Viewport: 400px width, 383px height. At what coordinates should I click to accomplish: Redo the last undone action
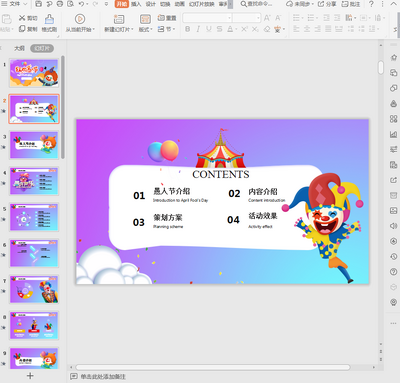pos(95,4)
